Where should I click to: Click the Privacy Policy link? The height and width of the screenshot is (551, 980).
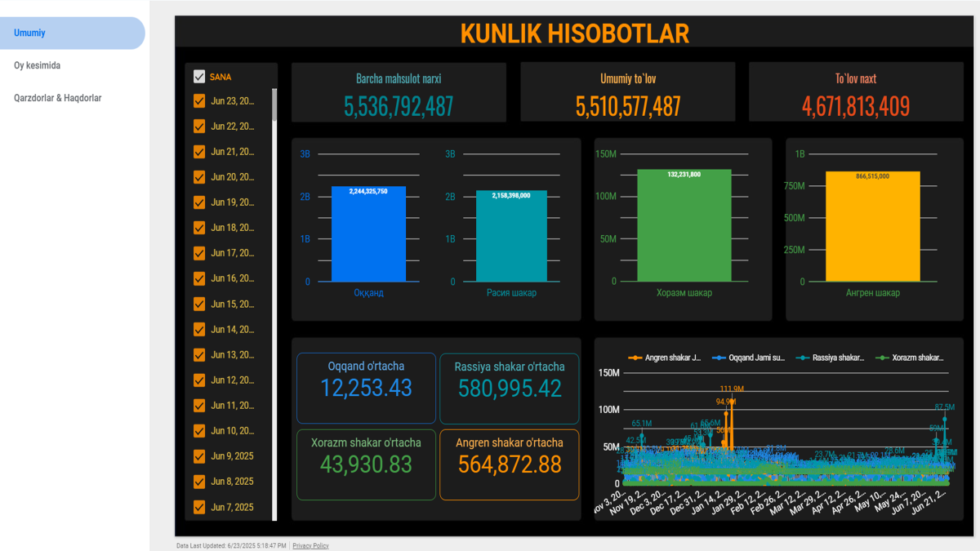[310, 545]
